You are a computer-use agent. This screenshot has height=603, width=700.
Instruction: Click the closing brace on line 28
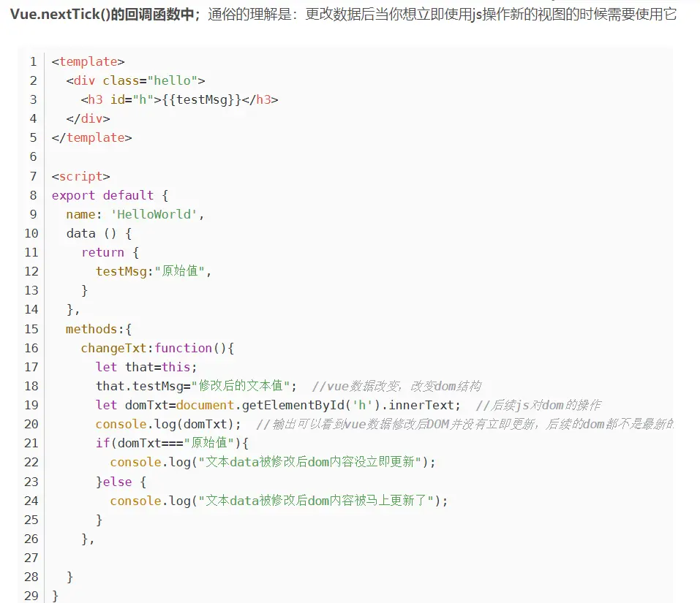pos(69,577)
